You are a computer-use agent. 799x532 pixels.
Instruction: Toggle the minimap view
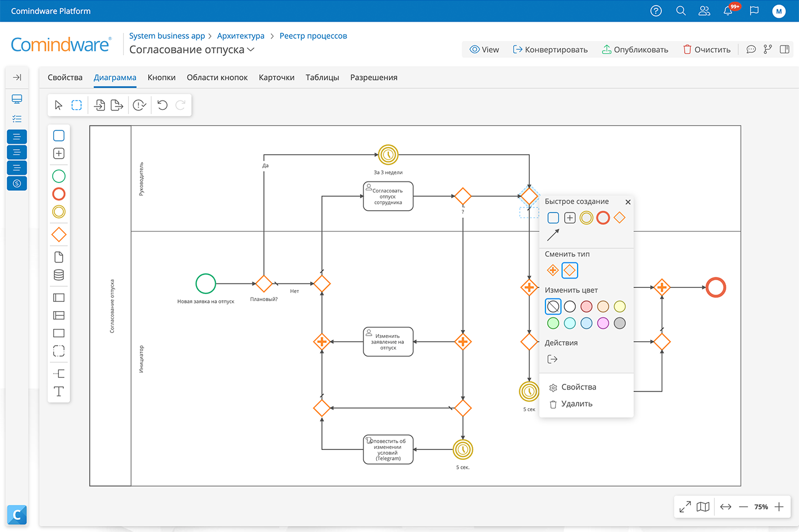coord(703,507)
